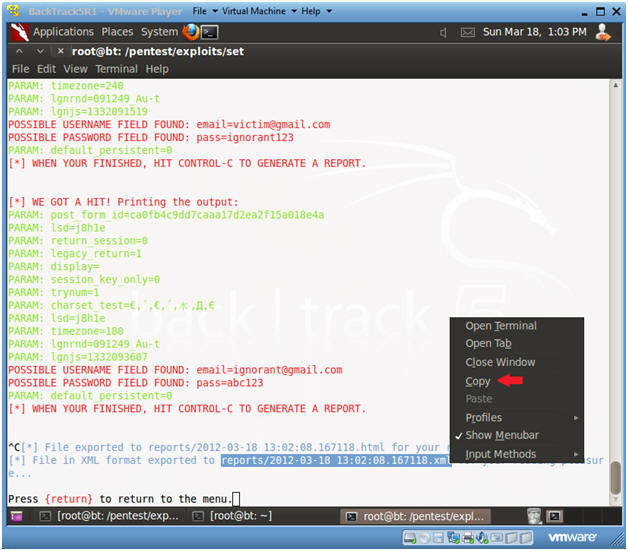The image size is (628, 551).
Task: Click the VMware sound card status icon
Action: (481, 538)
